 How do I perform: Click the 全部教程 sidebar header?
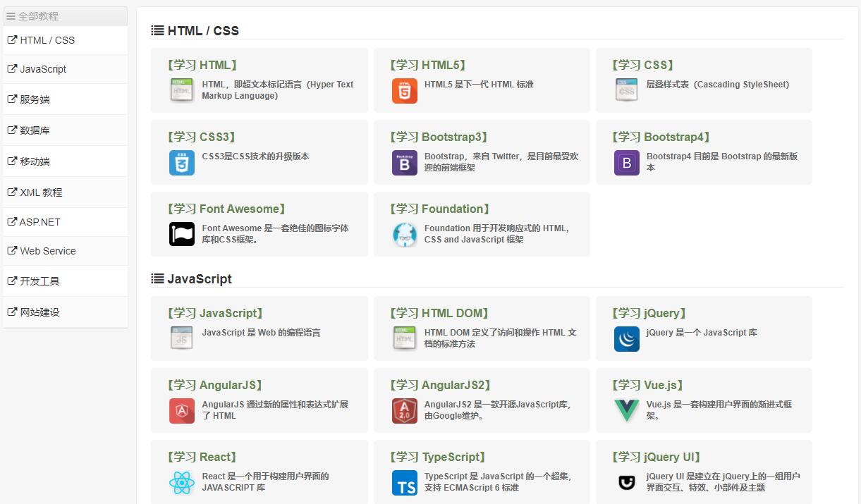pyautogui.click(x=66, y=16)
